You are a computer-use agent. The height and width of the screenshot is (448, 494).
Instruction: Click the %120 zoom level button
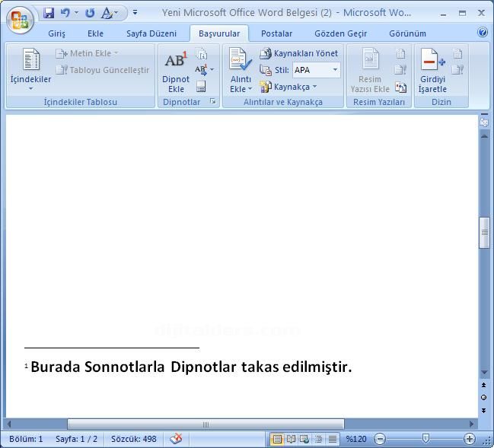(x=356, y=439)
